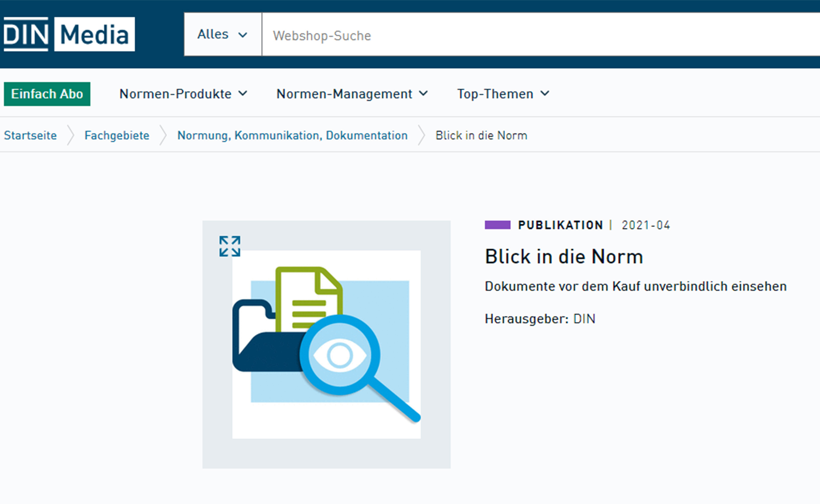The image size is (820, 504).
Task: Click the expand image fullscreen icon
Action: pyautogui.click(x=229, y=246)
